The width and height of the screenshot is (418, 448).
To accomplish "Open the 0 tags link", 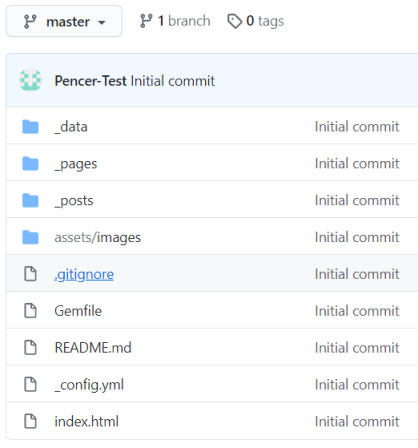I will point(256,21).
